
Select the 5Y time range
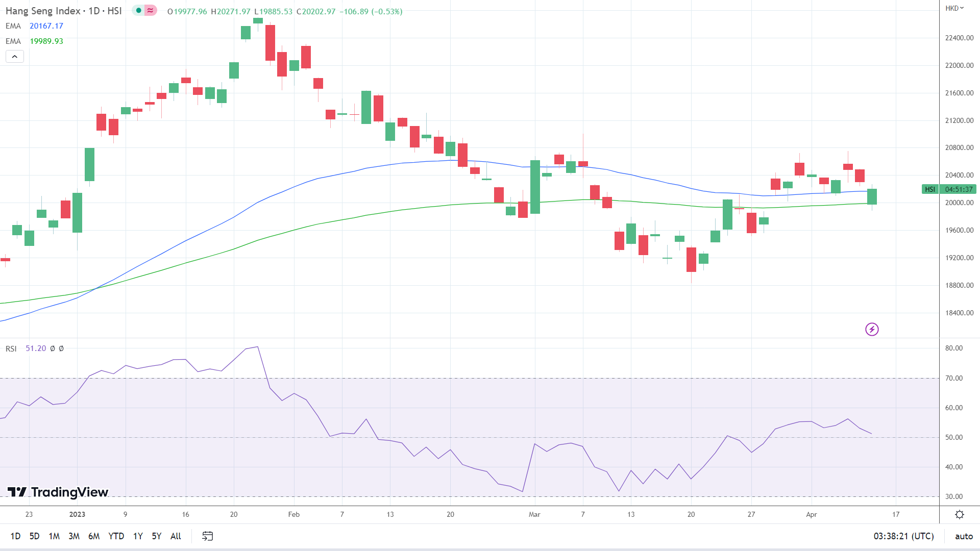click(x=157, y=536)
